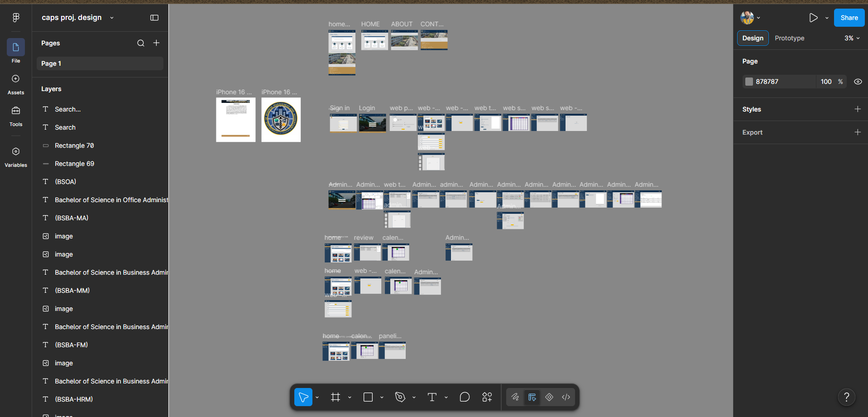Image resolution: width=868 pixels, height=417 pixels.
Task: Select the Comment tool
Action: click(x=465, y=397)
